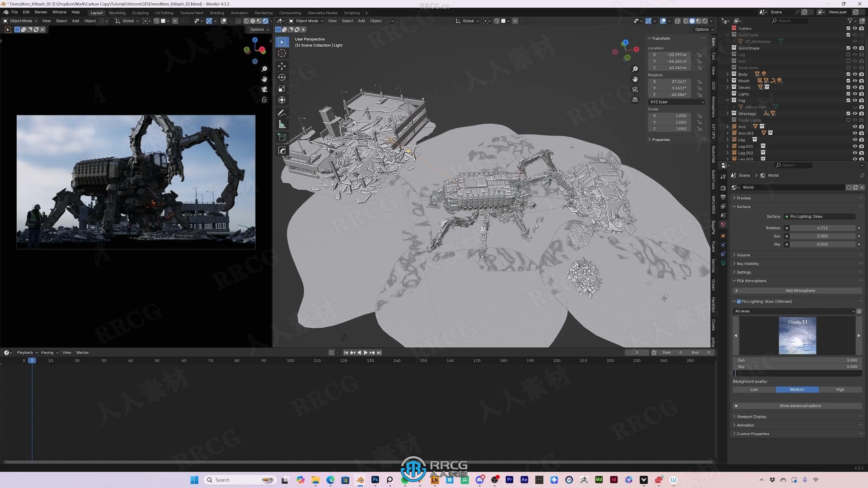
Task: Unlock the X location lock icon
Action: tap(699, 55)
